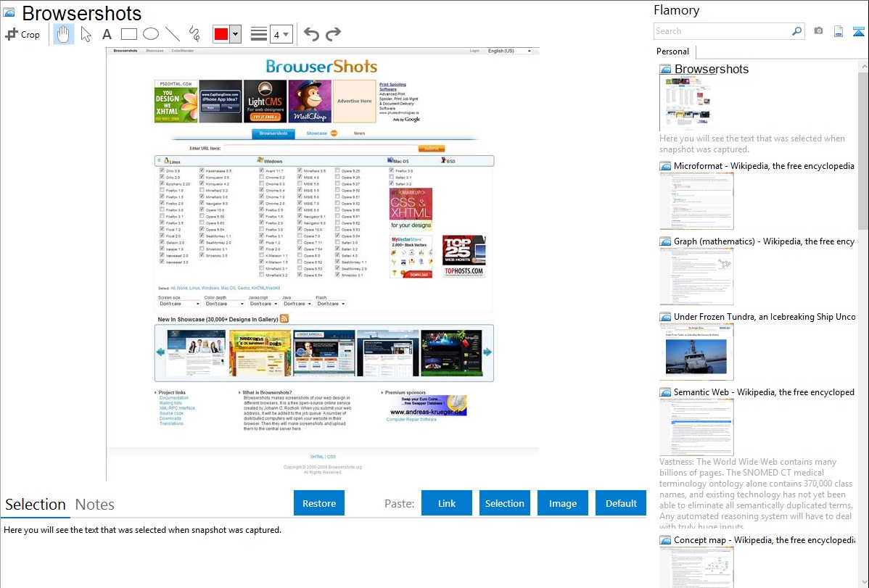This screenshot has height=588, width=869.
Task: Click the icon beside Microformat snapshot
Action: pyautogui.click(x=665, y=166)
